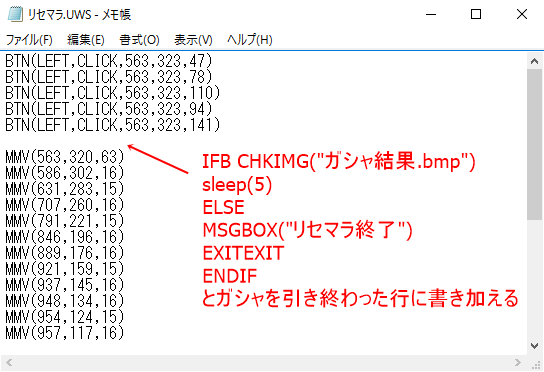Click line BTN(LEFT,CLICK,563,323,47)
This screenshot has width=544, height=372.
(x=109, y=61)
